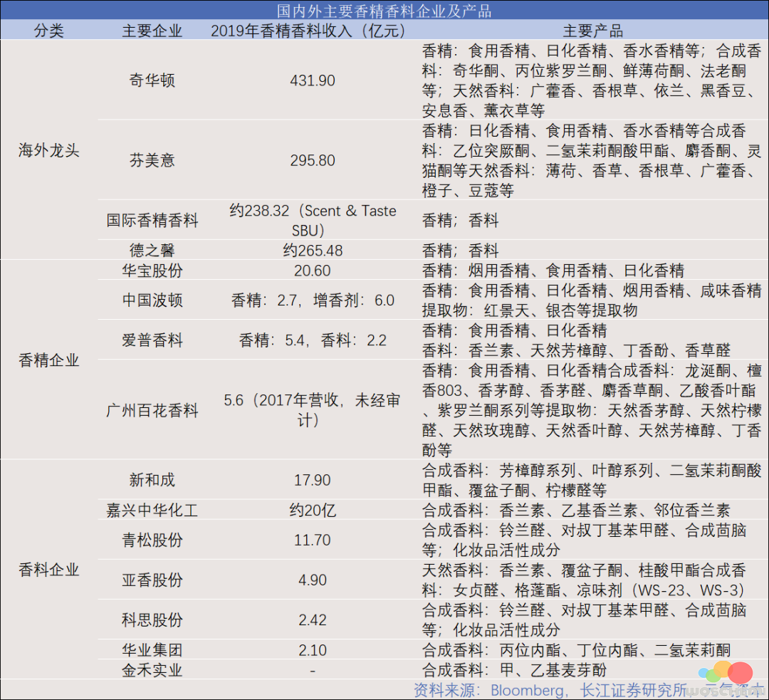Select the 香精：5.4，香料：2.2 revenue cell
Viewport: 769px width, 700px height.
[x=313, y=340]
